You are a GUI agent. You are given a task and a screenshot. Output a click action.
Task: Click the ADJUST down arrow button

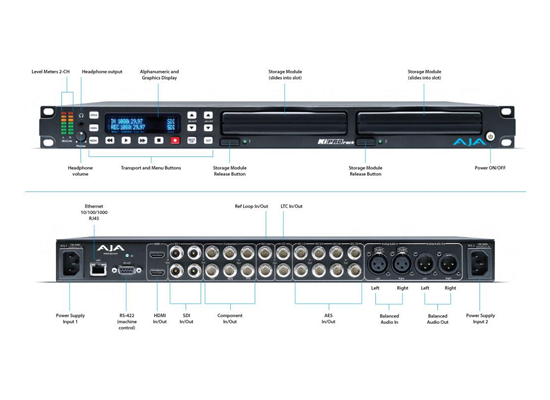[208, 128]
